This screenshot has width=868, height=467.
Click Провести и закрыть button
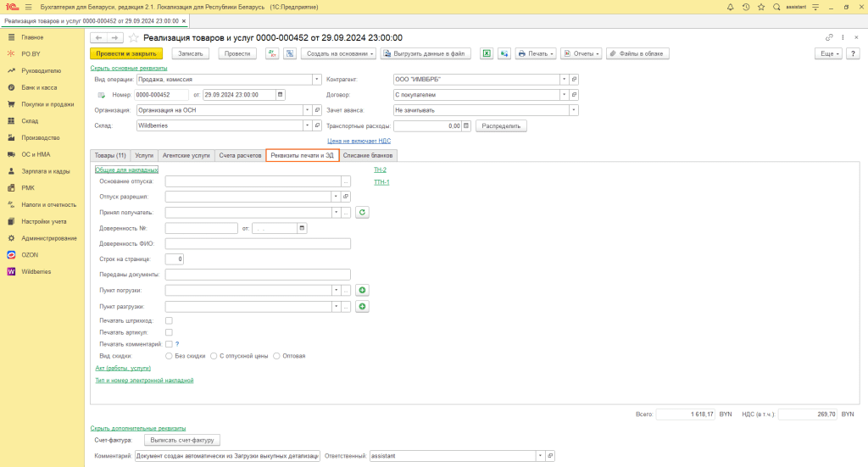point(126,53)
